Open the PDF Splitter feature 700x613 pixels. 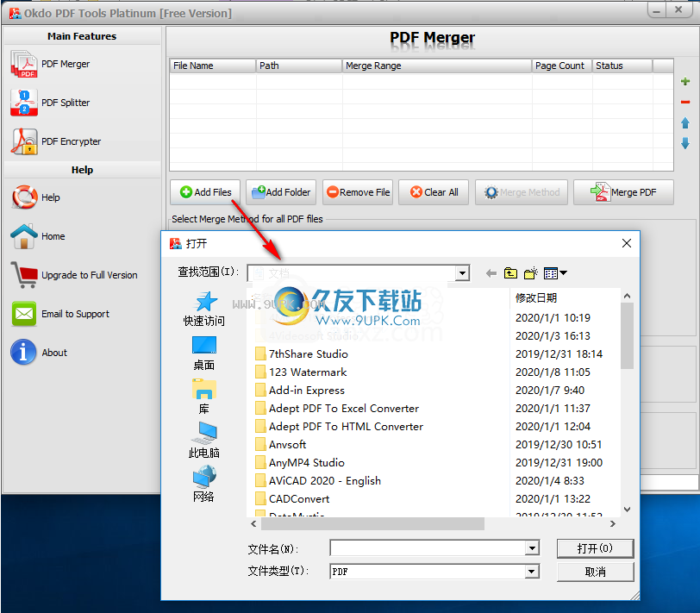point(50,103)
